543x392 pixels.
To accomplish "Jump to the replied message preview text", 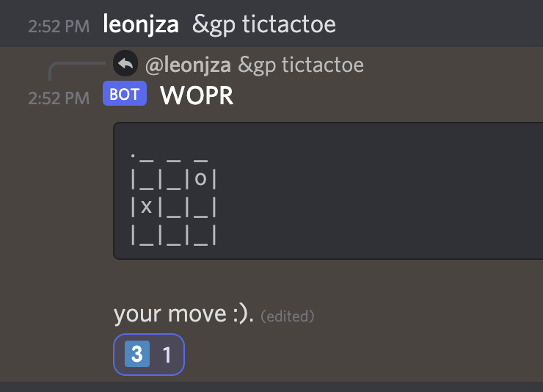I will tap(300, 65).
